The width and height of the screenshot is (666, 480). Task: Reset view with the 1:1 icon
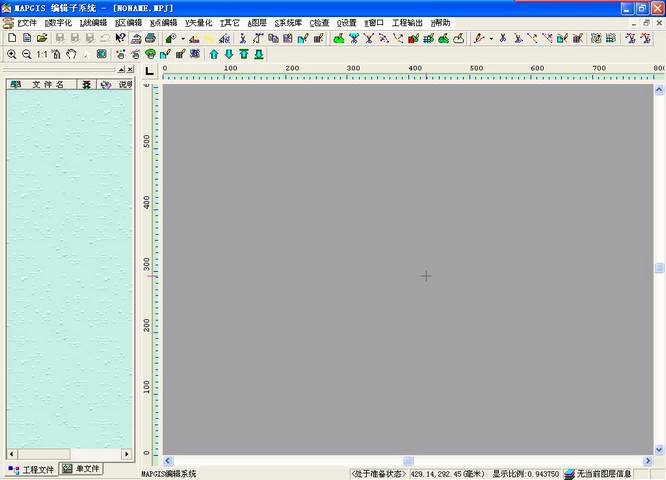(42, 54)
